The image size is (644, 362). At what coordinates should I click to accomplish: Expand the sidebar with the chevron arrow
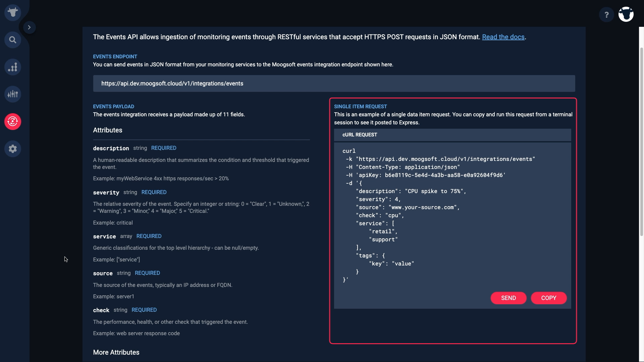[x=29, y=27]
